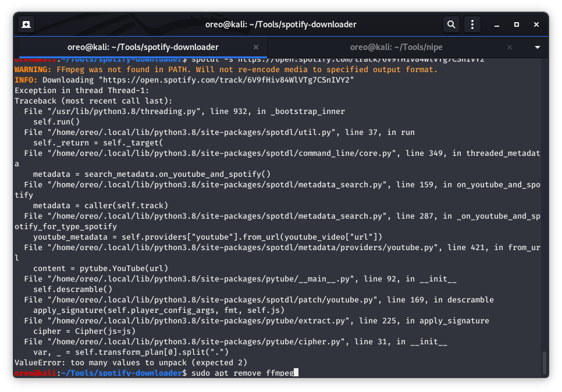
Task: Click 'content = pytube.YouTube(url)' line
Action: 100,268
